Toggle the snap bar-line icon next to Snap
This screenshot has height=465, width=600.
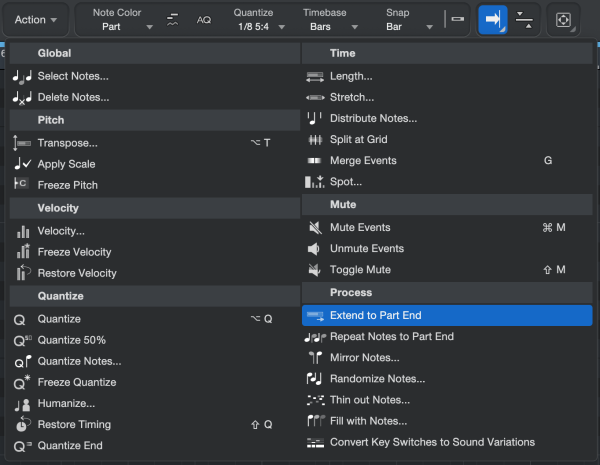454,19
